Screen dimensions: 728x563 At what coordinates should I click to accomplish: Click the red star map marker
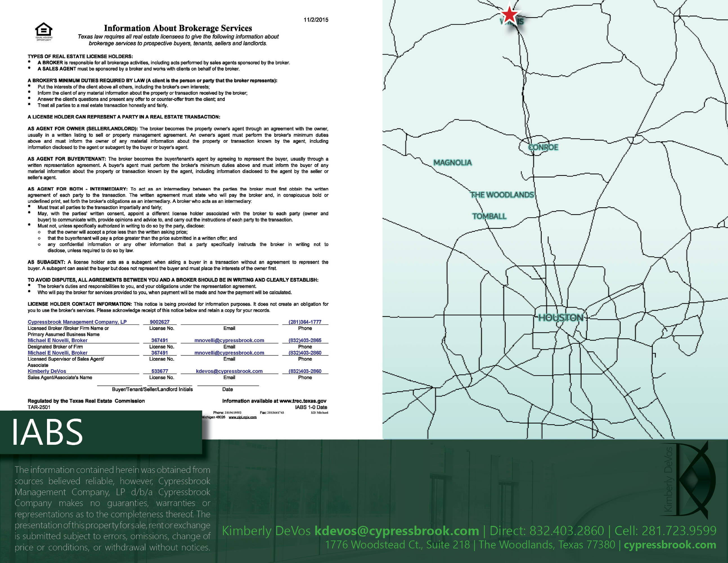510,14
